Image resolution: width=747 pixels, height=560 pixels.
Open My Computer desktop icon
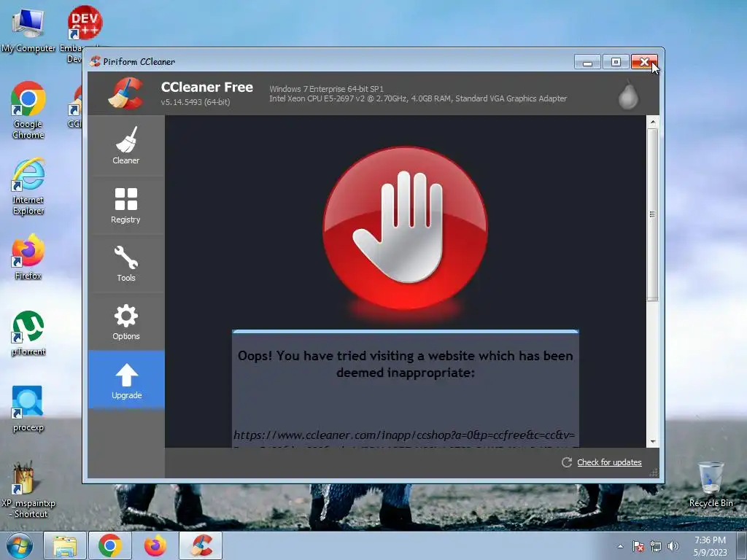tap(28, 29)
